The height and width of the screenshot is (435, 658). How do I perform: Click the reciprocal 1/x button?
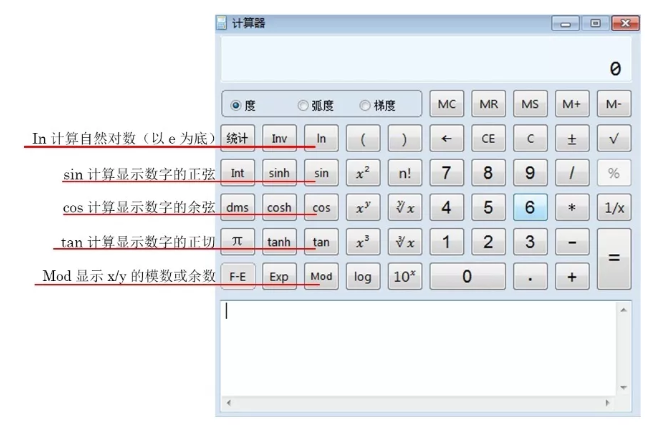(x=613, y=208)
